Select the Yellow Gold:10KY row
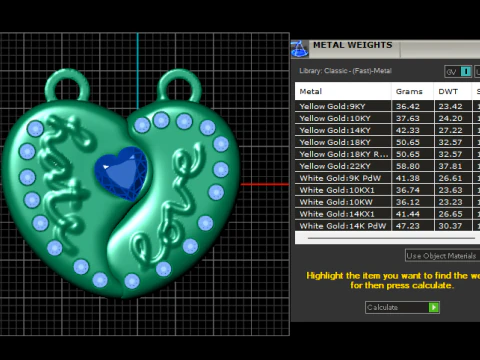This screenshot has width=480, height=360. [387, 118]
